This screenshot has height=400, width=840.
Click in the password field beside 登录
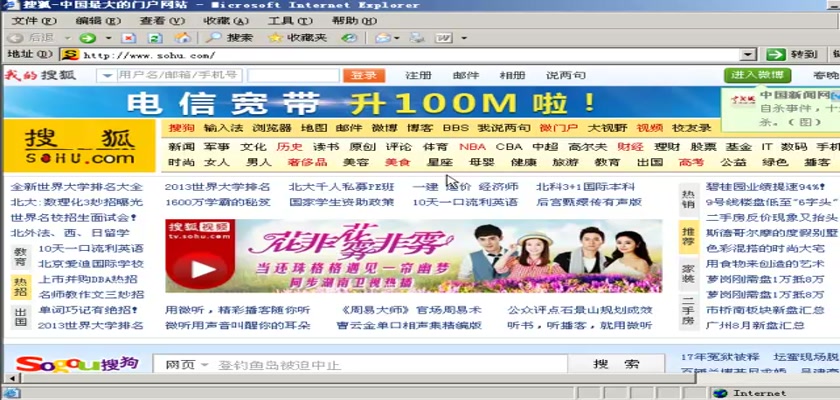[x=294, y=75]
